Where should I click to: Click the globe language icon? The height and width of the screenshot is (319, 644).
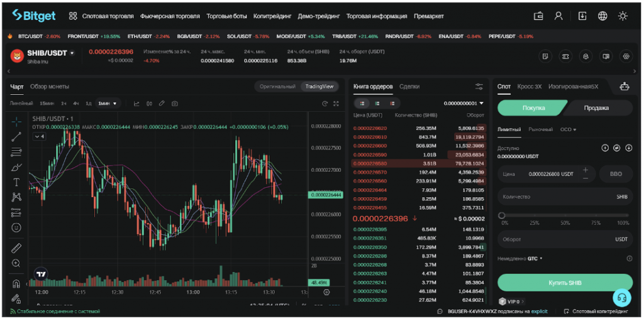point(602,16)
